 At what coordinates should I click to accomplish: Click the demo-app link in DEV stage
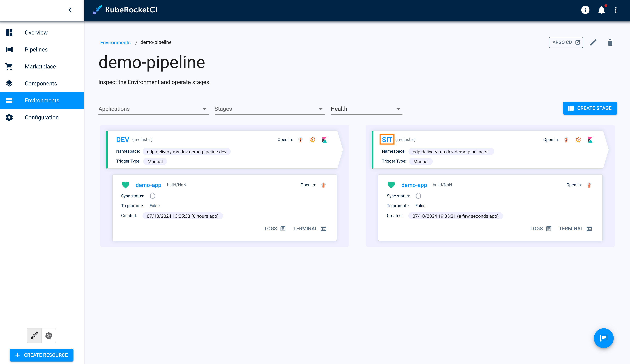pos(148,185)
